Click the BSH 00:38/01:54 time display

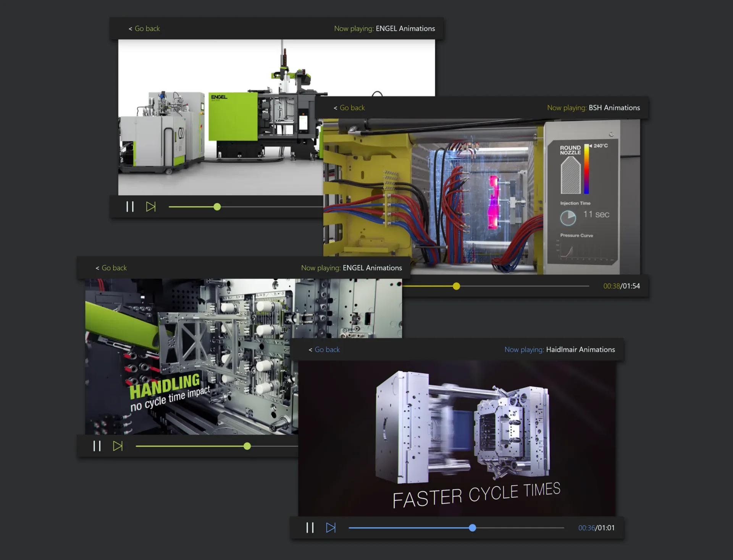point(622,286)
